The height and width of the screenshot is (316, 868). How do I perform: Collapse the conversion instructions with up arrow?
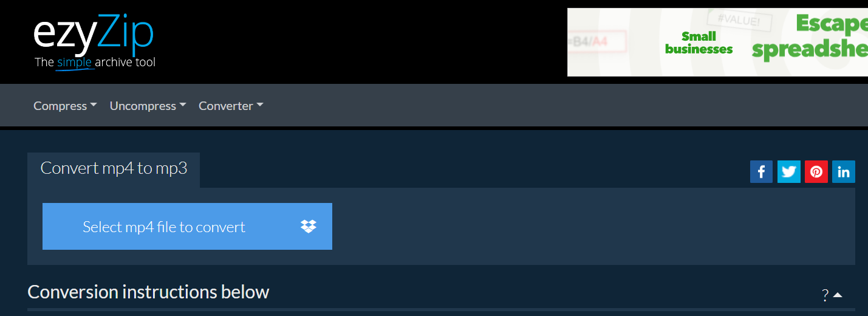(x=838, y=295)
